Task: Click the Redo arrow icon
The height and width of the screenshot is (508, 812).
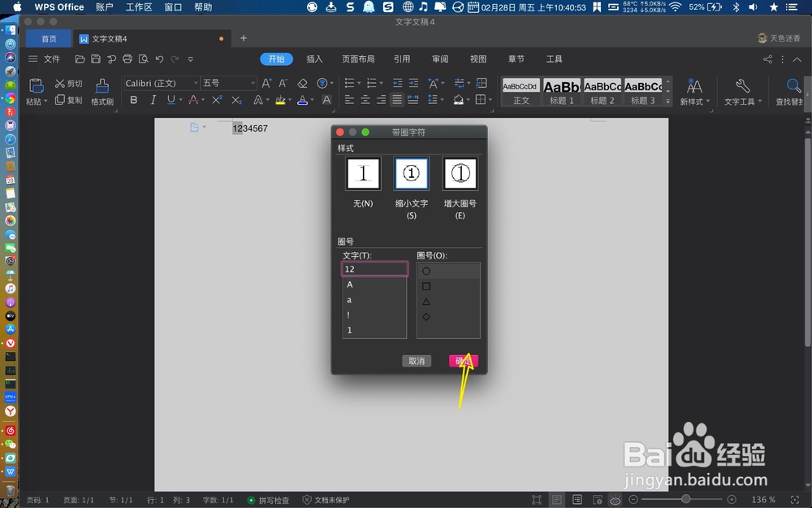Action: click(175, 59)
